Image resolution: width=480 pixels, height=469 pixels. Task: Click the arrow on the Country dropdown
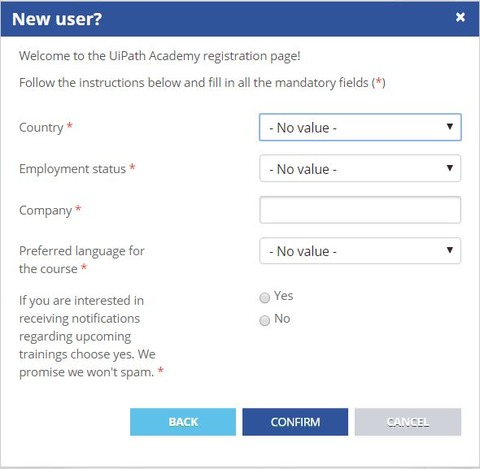450,127
